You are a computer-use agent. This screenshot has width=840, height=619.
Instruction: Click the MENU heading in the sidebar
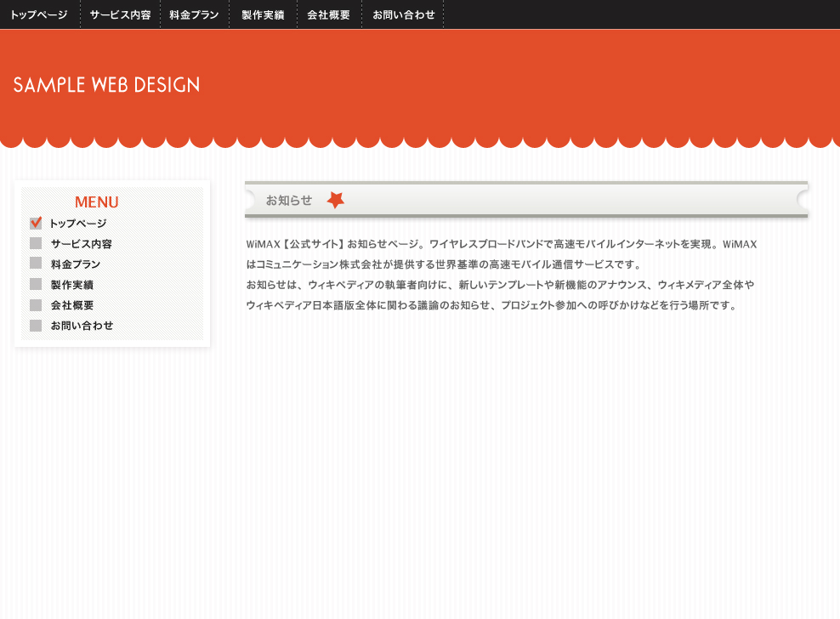pyautogui.click(x=96, y=202)
